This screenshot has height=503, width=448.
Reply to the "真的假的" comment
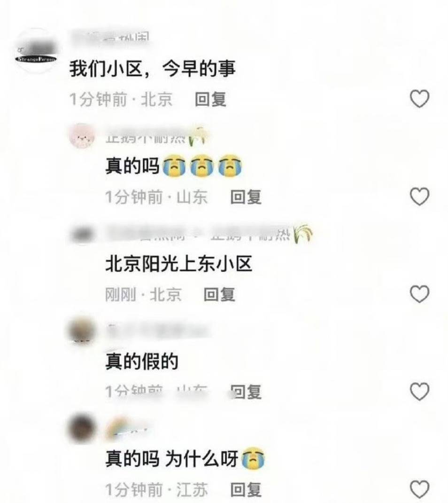coord(246,392)
